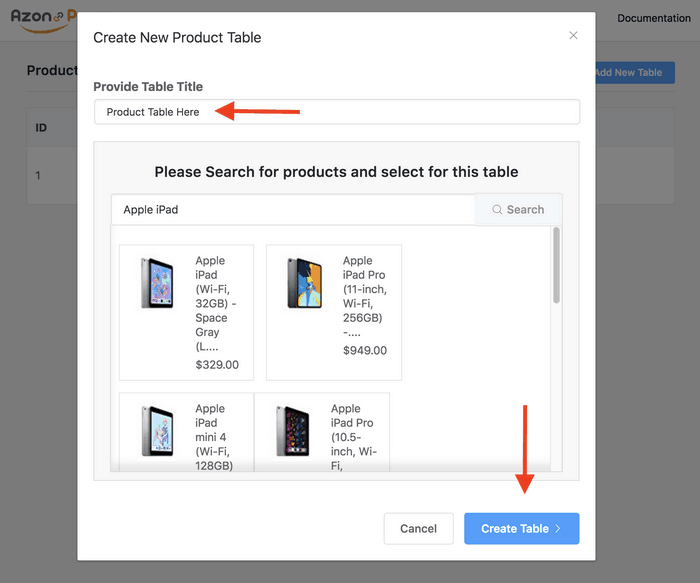
Task: Click the Add New Table button
Action: 635,72
